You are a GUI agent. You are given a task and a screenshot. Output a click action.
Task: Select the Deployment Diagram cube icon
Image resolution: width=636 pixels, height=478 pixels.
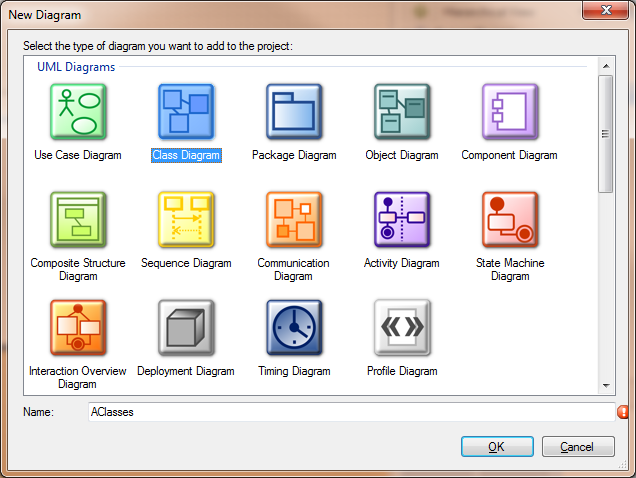[186, 327]
